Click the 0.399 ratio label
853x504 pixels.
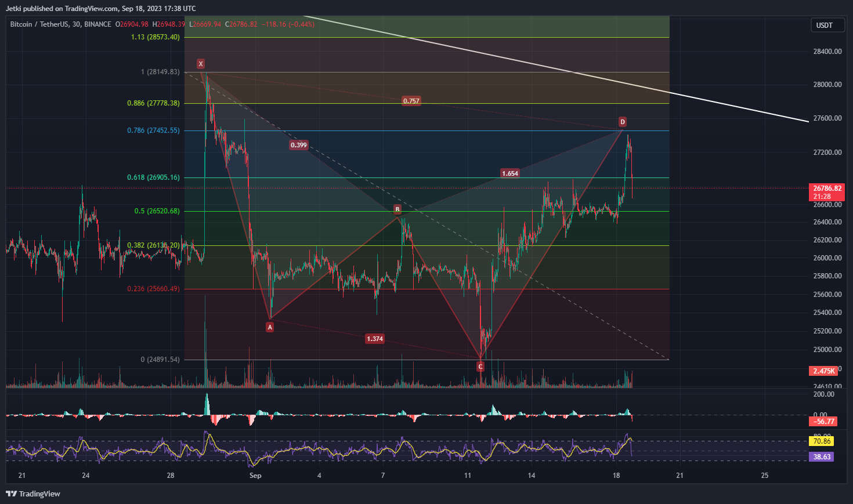point(298,145)
